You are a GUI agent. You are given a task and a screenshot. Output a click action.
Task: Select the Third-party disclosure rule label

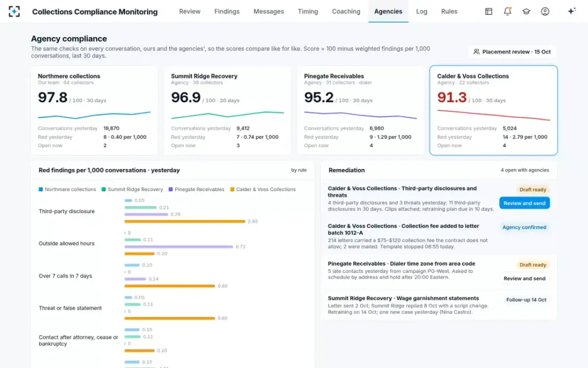pyautogui.click(x=67, y=211)
